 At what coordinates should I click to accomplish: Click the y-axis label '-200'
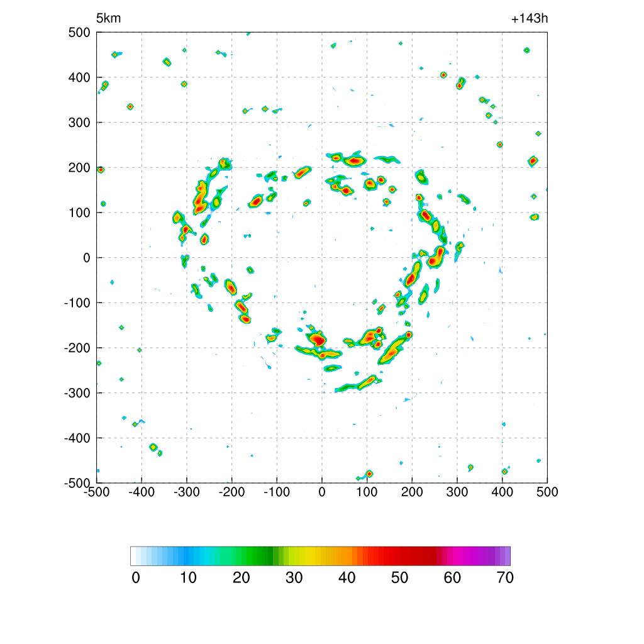[x=77, y=348]
